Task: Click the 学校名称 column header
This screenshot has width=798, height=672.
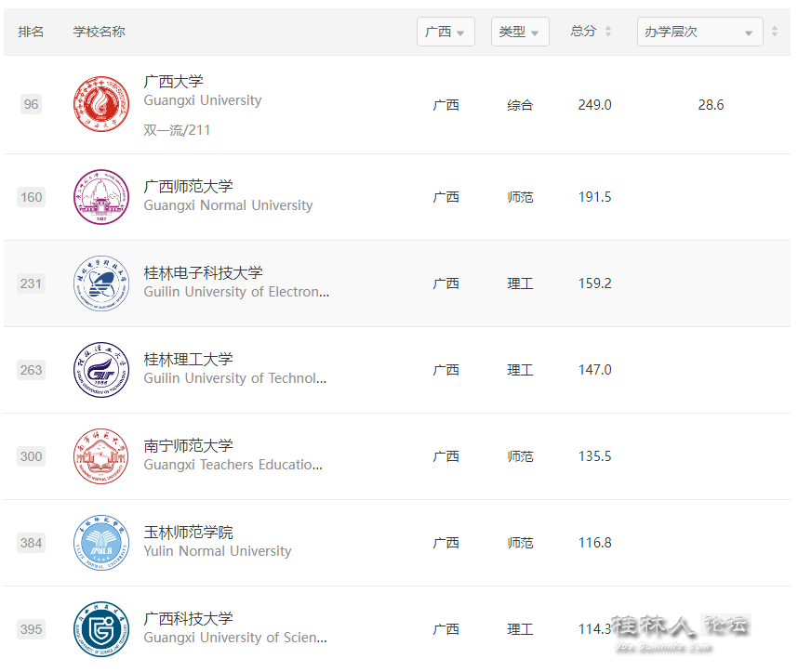Action: click(x=100, y=32)
